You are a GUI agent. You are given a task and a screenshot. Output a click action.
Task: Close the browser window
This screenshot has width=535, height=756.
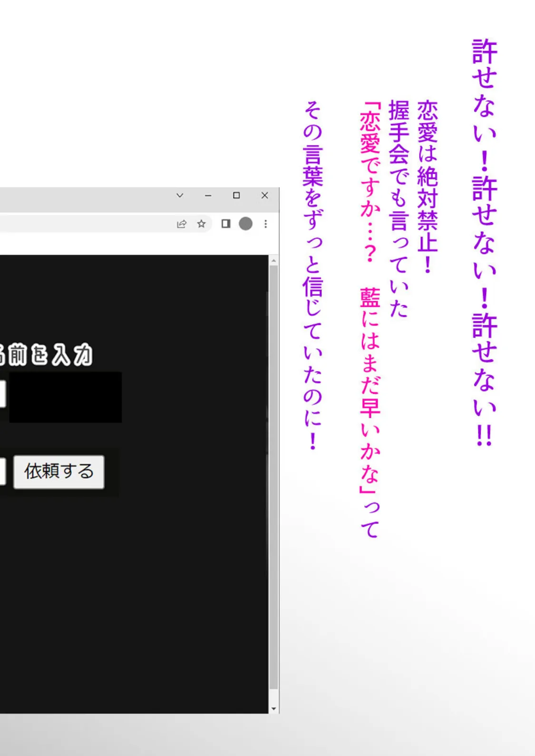point(265,196)
